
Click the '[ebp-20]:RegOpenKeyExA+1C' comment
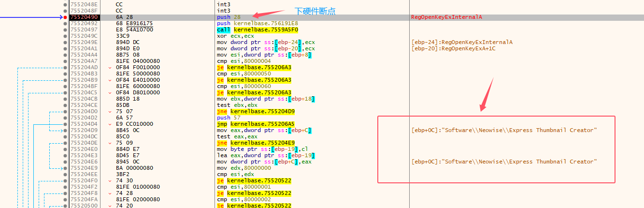coord(453,49)
